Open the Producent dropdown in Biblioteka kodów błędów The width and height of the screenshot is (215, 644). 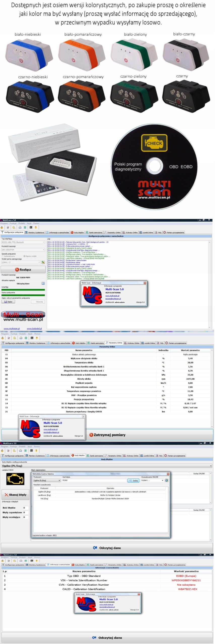tap(47, 480)
